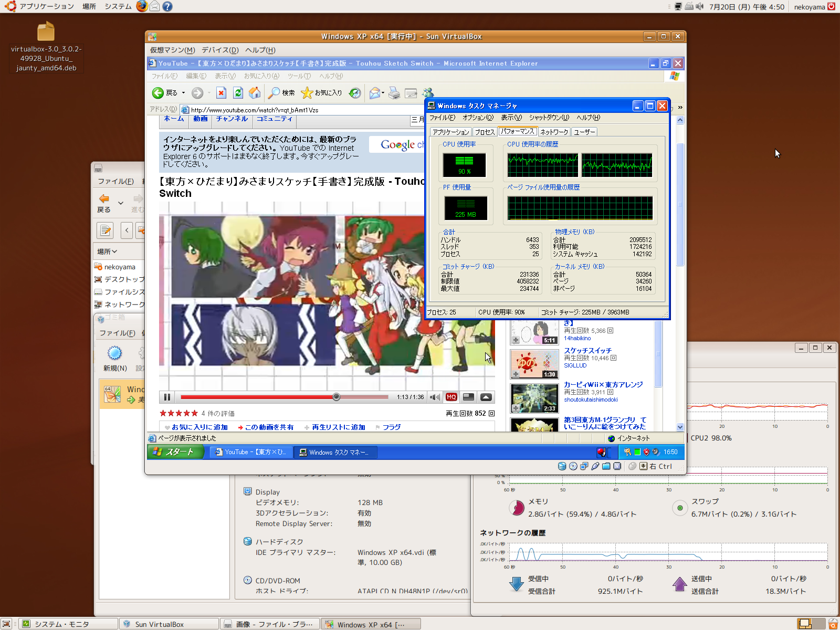Switch to システム・モニタ in bottom panel

coord(68,624)
